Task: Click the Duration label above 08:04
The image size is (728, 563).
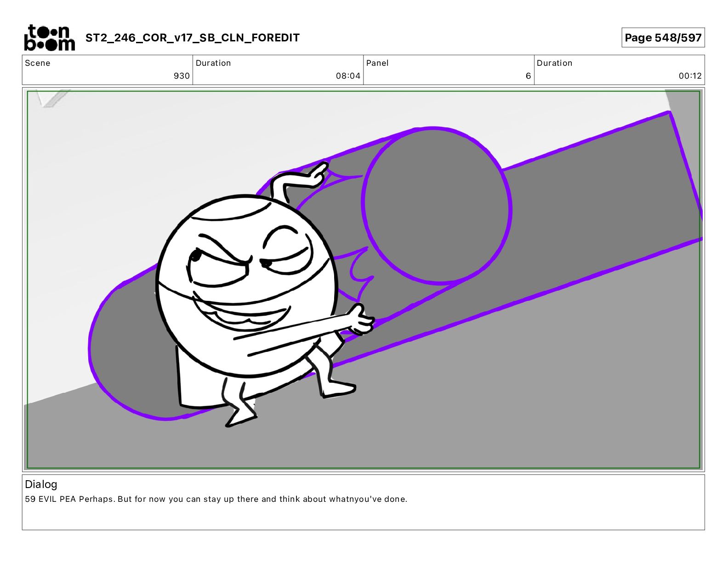Action: click(x=213, y=63)
